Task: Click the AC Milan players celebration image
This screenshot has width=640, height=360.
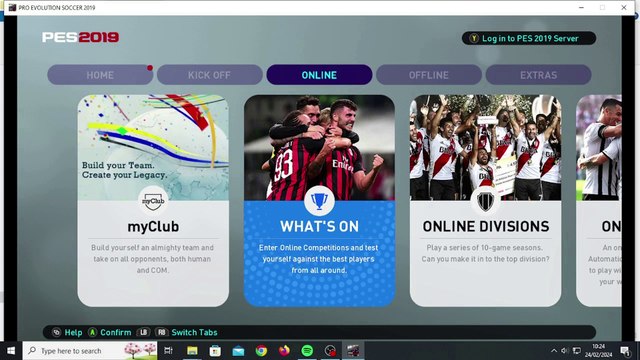Action: (319, 147)
